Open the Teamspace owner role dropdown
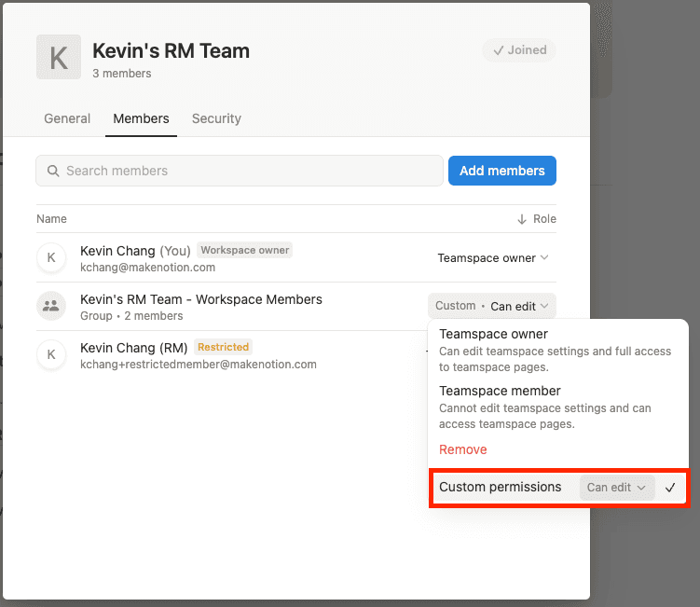This screenshot has height=607, width=700. click(x=493, y=258)
